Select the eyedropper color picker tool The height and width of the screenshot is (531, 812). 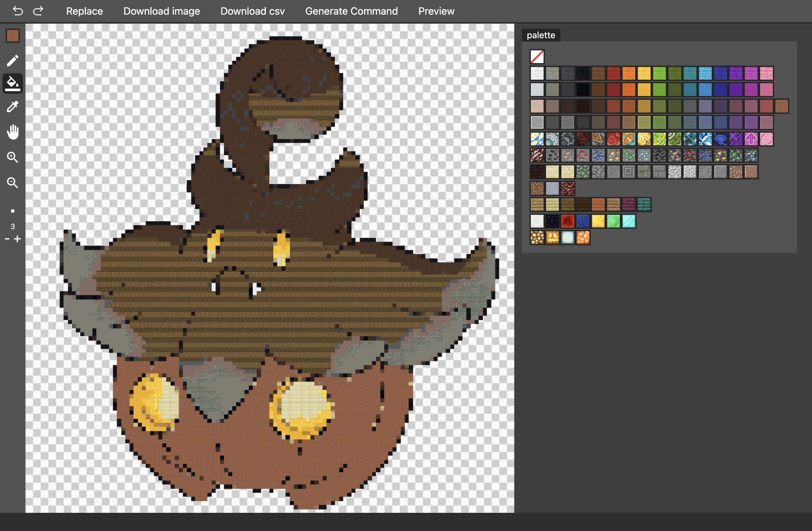pos(13,107)
